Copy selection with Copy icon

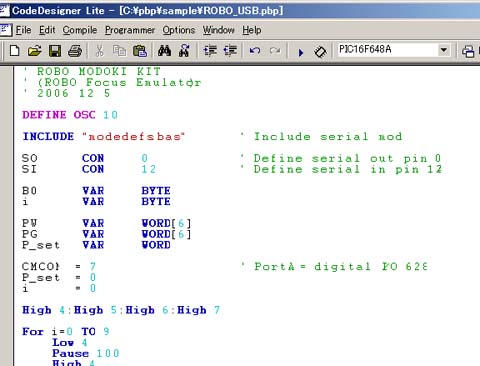coord(119,51)
